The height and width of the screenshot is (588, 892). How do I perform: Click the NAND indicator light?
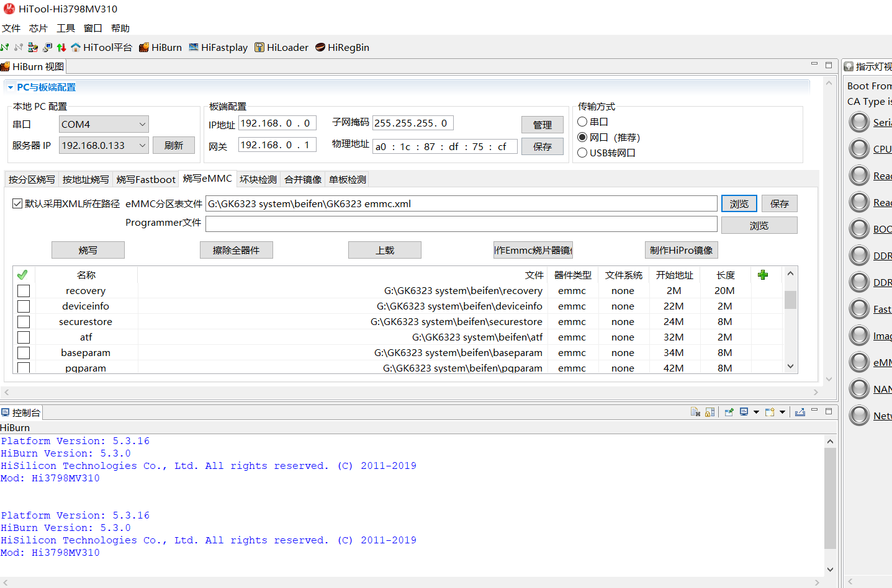coord(859,389)
